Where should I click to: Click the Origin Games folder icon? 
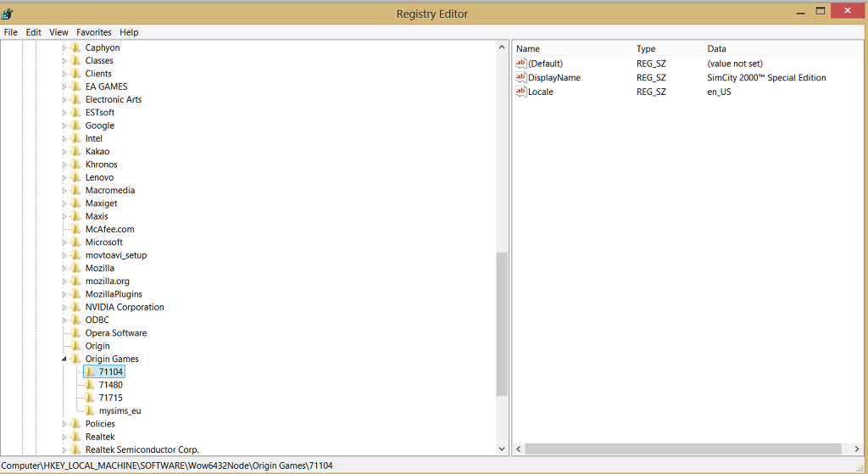pos(76,359)
